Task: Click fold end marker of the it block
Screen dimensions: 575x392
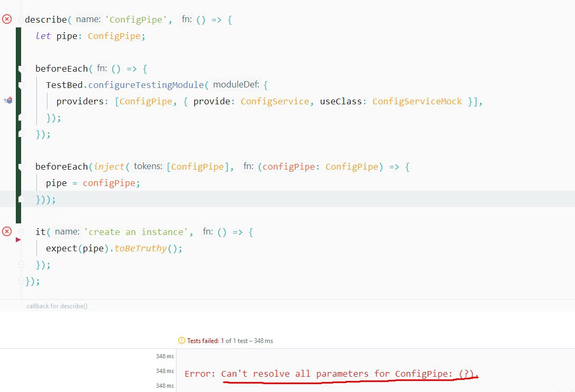Action: pos(21,264)
